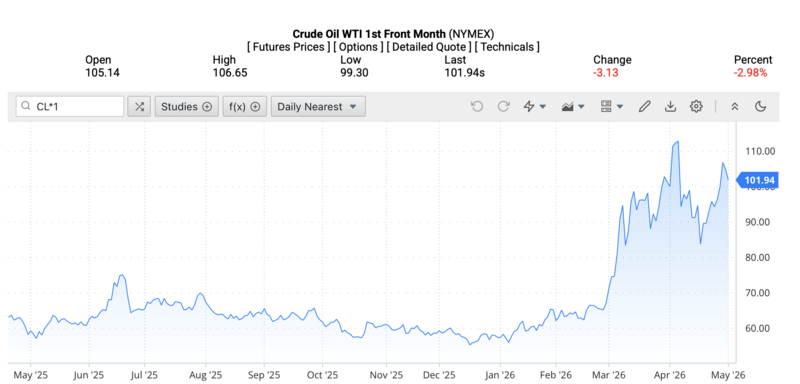Click the Mar '26 date axis label

(x=610, y=375)
